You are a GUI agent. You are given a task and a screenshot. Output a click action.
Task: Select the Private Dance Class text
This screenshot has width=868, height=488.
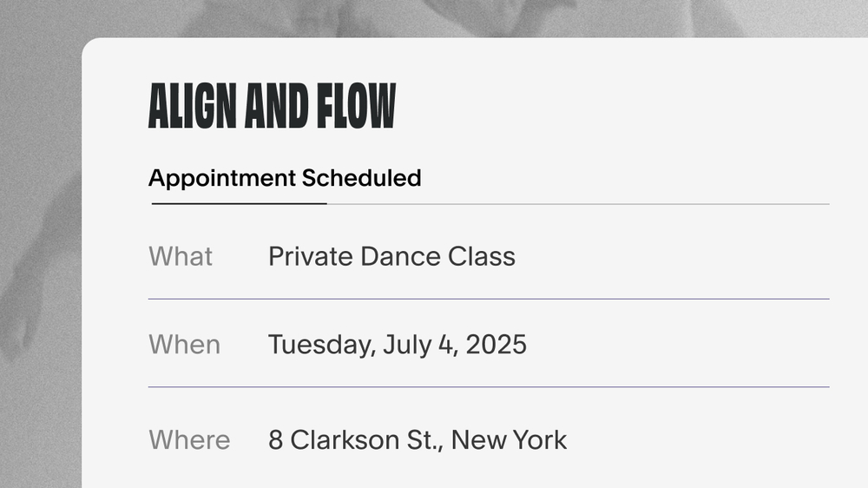[x=392, y=256]
